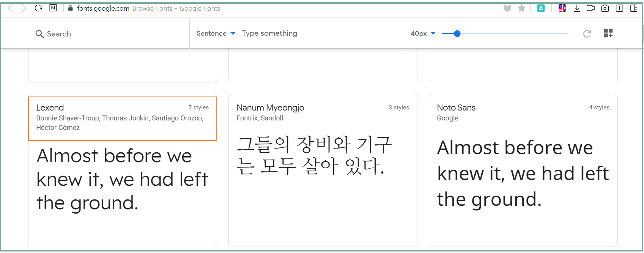
Task: Bookmark this page with the star icon
Action: point(522,8)
